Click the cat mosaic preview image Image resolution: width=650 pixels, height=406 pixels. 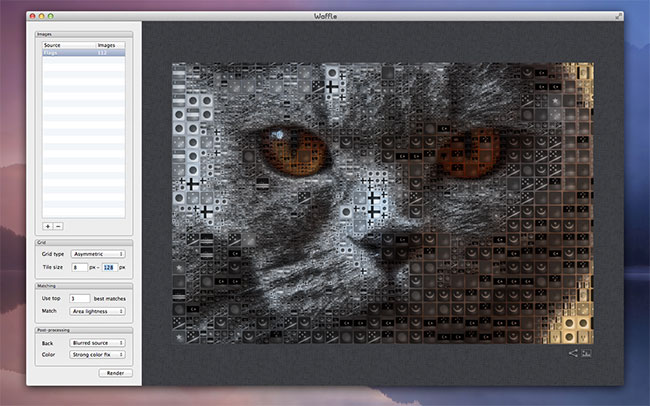point(383,201)
